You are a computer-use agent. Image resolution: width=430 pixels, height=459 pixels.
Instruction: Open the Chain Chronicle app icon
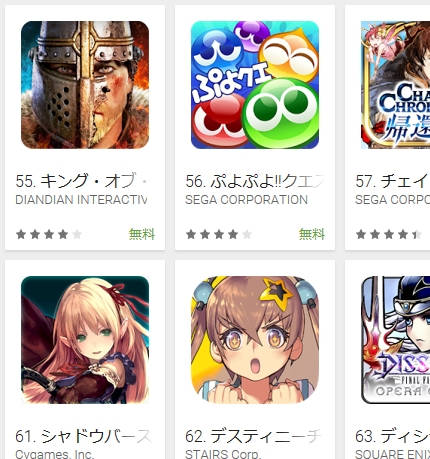395,85
